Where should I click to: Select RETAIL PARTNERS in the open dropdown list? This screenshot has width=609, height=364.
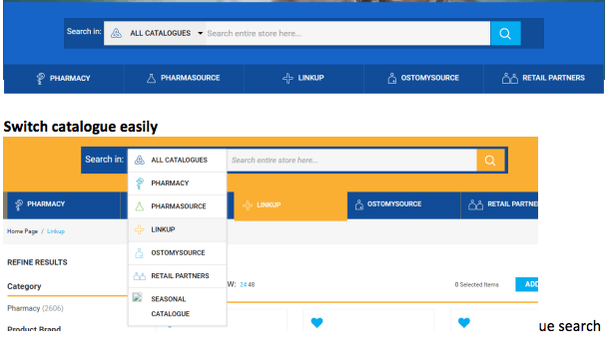(177, 276)
